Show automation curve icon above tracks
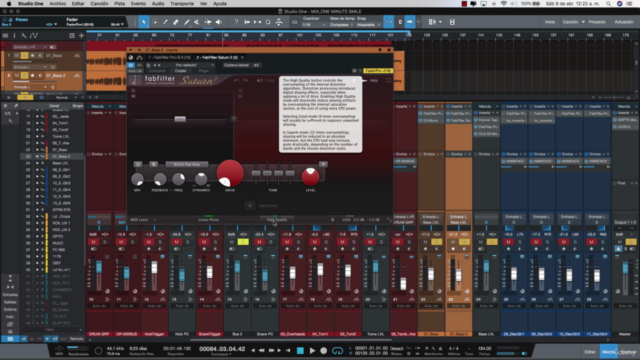 33,36
